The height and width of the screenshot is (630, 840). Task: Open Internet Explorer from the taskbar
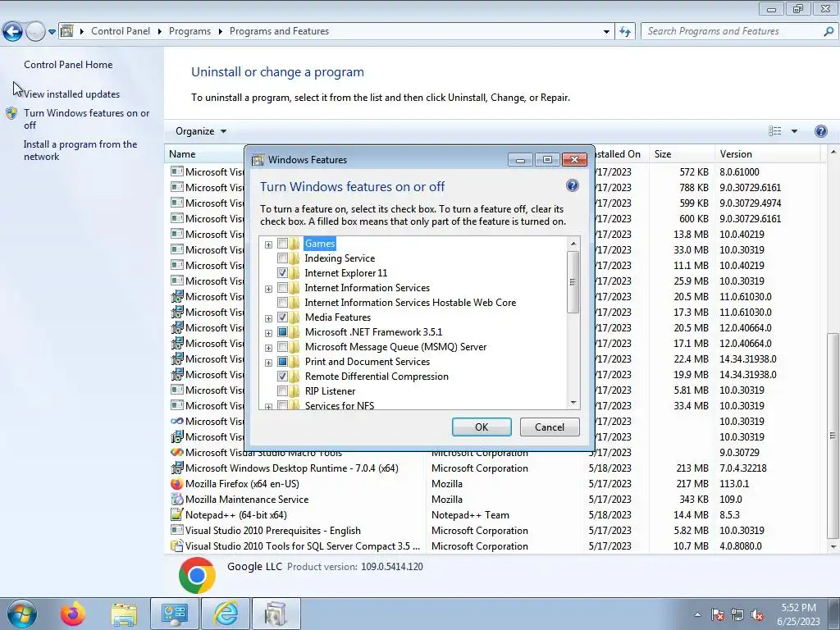pos(226,614)
